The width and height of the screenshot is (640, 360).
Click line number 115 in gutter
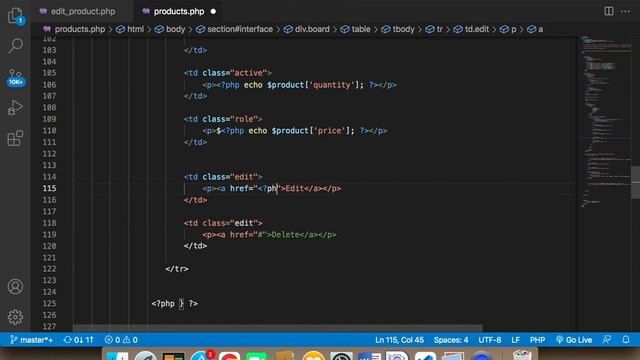49,189
